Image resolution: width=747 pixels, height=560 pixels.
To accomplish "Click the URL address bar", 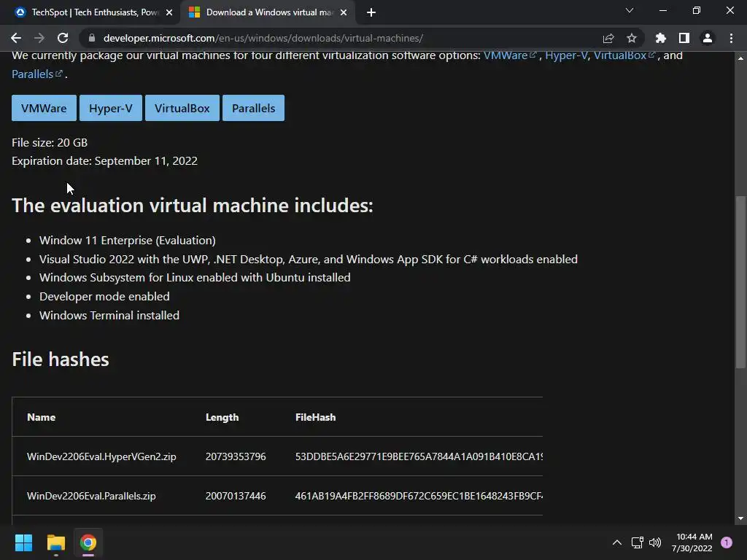I will (x=343, y=38).
